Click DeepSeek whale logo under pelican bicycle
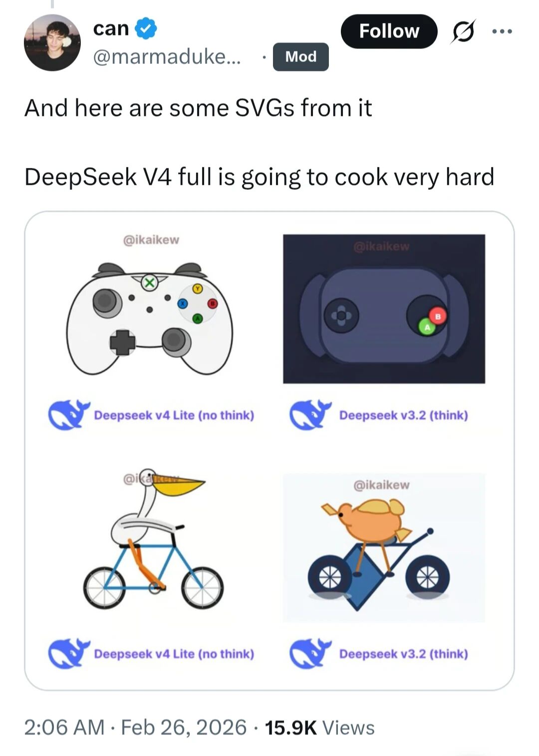The width and height of the screenshot is (539, 756). tap(69, 654)
